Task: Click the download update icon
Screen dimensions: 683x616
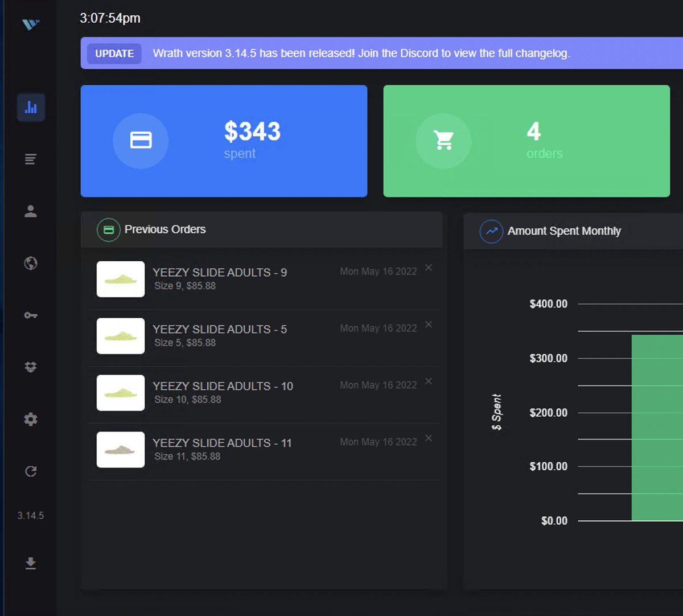Action: (x=31, y=563)
